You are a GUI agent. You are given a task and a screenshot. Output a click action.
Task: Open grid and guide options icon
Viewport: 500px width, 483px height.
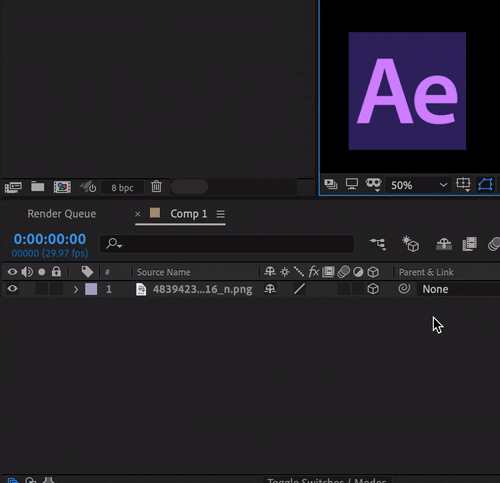[463, 184]
